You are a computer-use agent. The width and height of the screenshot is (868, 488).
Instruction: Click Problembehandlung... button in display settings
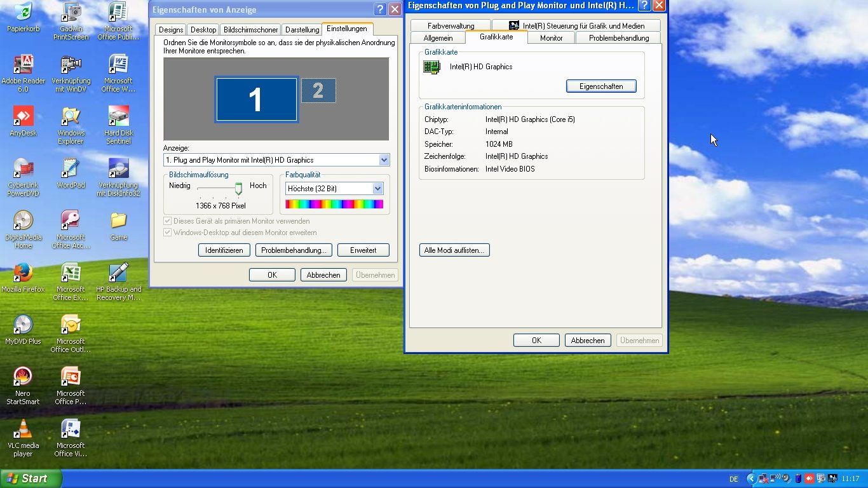tap(294, 250)
